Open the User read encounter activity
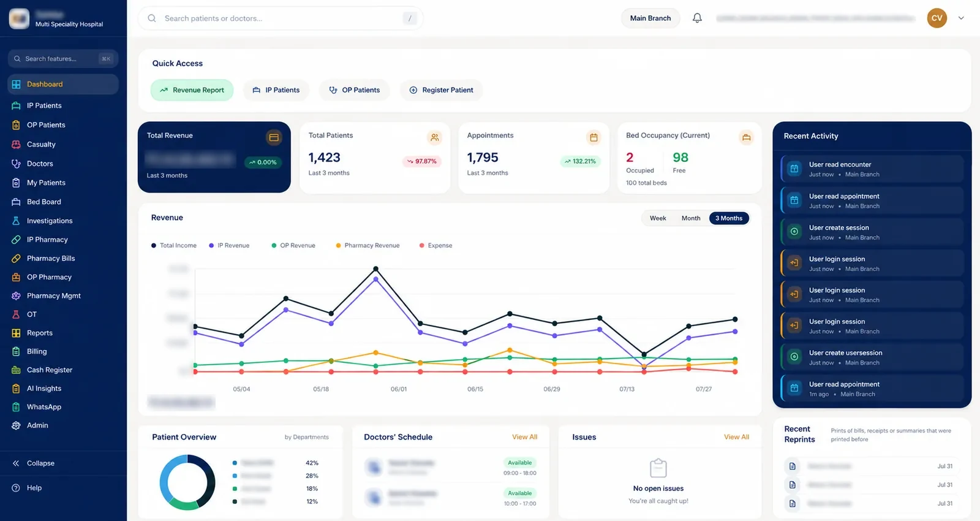This screenshot has width=980, height=521. click(x=872, y=169)
